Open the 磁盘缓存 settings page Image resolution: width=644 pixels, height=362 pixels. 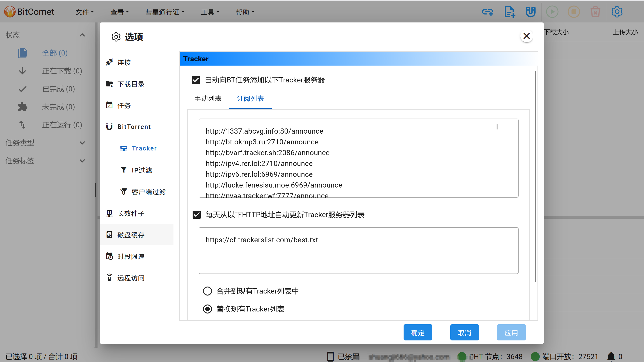[x=131, y=235]
